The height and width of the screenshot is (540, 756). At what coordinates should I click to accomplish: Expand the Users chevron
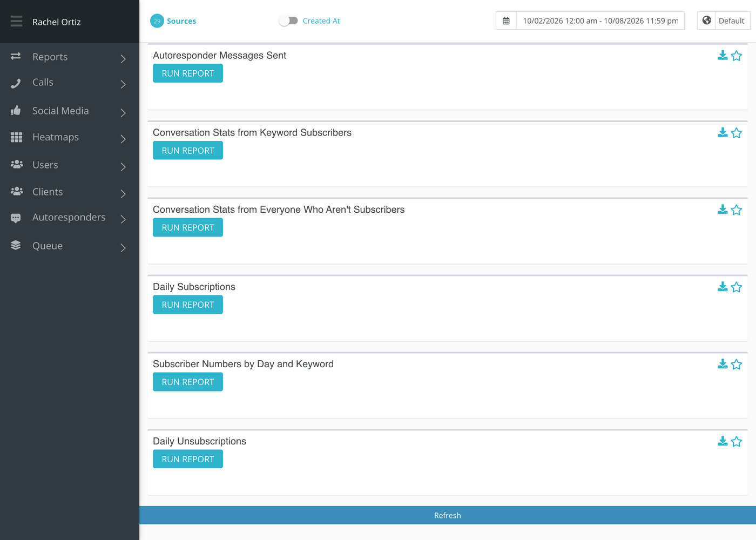click(x=123, y=166)
